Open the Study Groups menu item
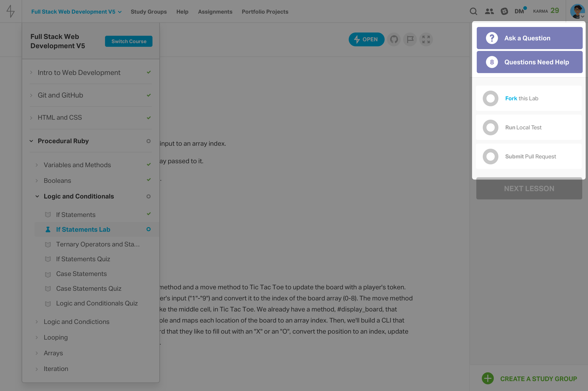Image resolution: width=588 pixels, height=391 pixels. (x=149, y=12)
